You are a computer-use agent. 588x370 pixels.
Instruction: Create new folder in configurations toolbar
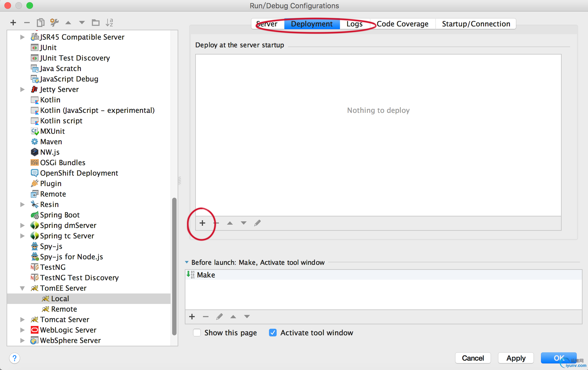[95, 23]
